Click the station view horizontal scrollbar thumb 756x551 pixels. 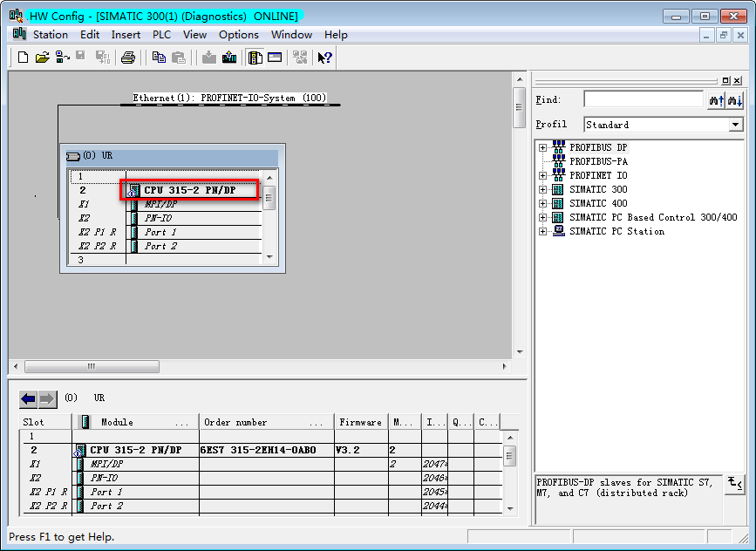[92, 367]
